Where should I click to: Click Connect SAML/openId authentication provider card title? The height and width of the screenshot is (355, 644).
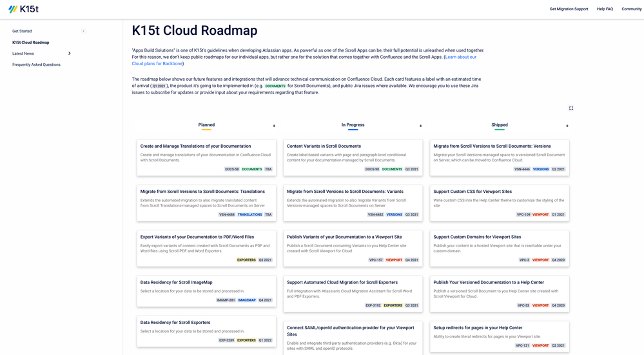(x=350, y=331)
